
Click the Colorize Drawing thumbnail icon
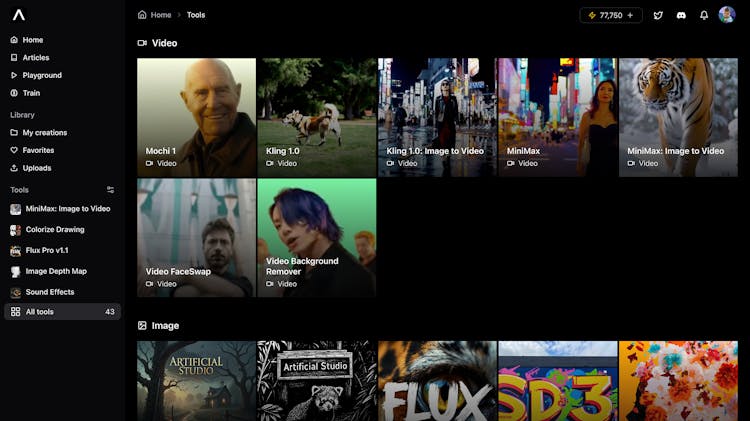pos(15,230)
